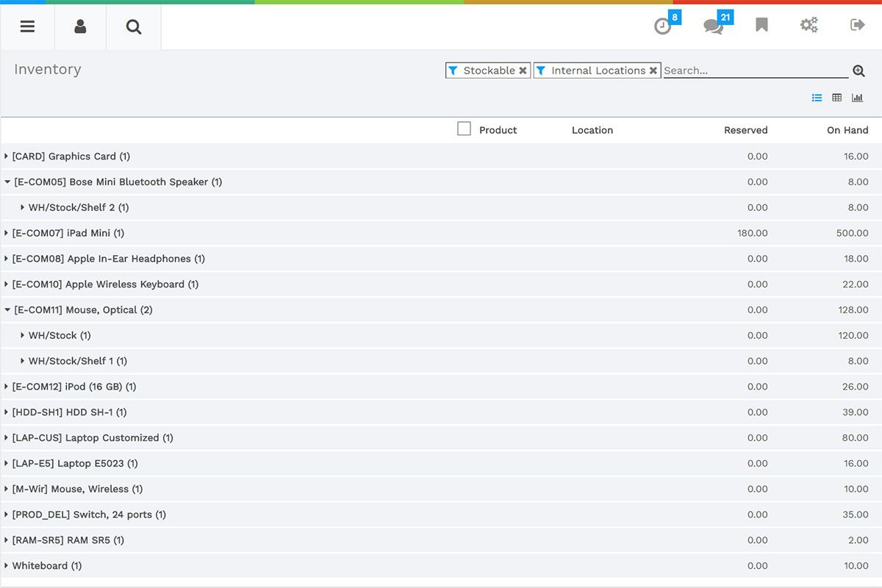
Task: Click the bookmark icon
Action: click(761, 26)
